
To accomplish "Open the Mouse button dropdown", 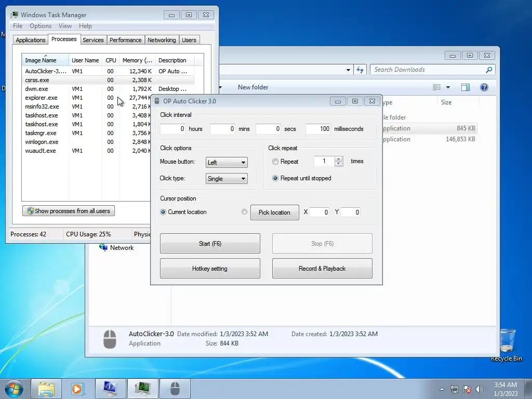I will (x=227, y=163).
